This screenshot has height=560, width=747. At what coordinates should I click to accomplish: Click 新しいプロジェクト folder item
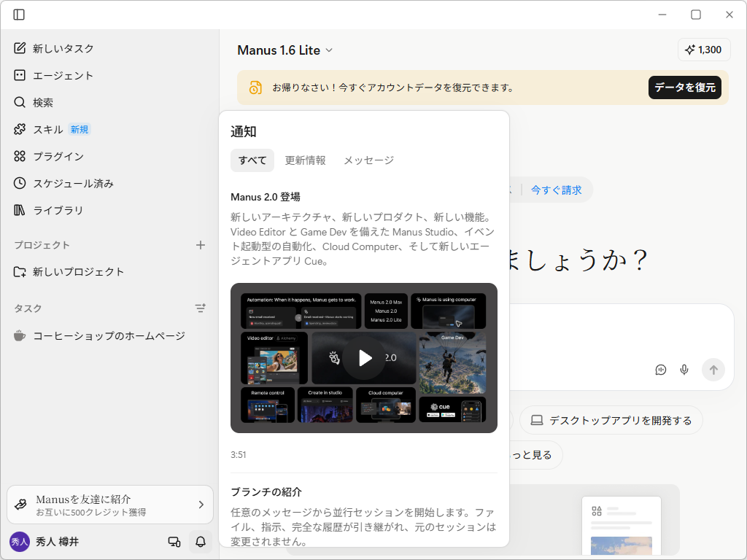(109, 272)
